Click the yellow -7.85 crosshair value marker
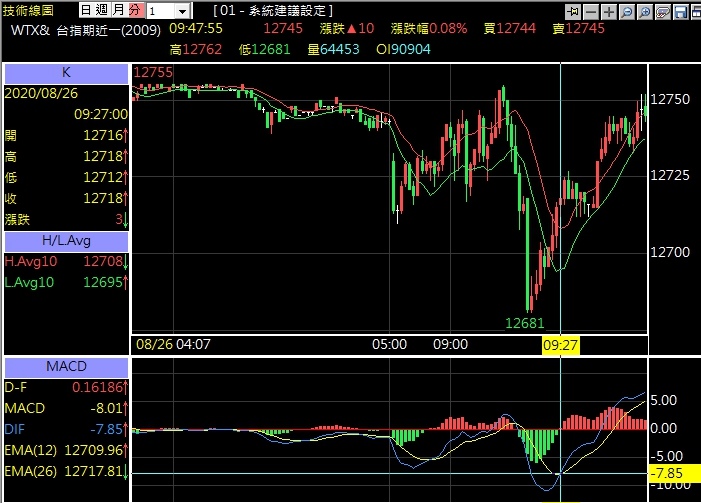 pos(674,473)
